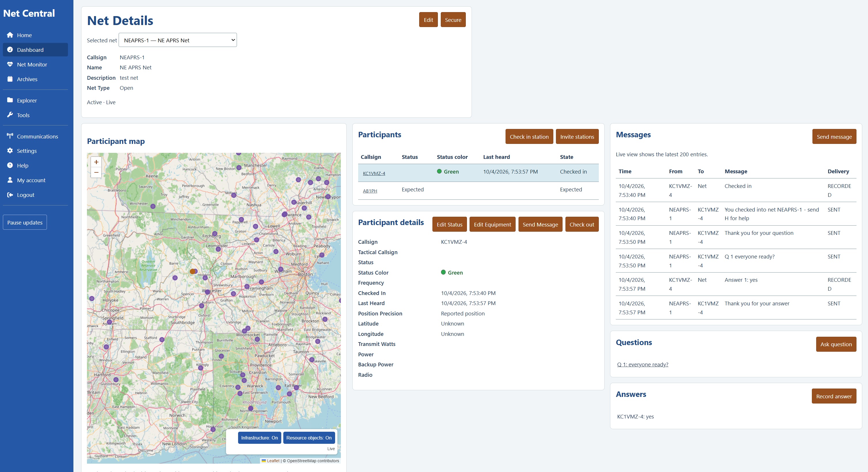This screenshot has height=472, width=868.
Task: Open Communications section
Action: [x=35, y=136]
